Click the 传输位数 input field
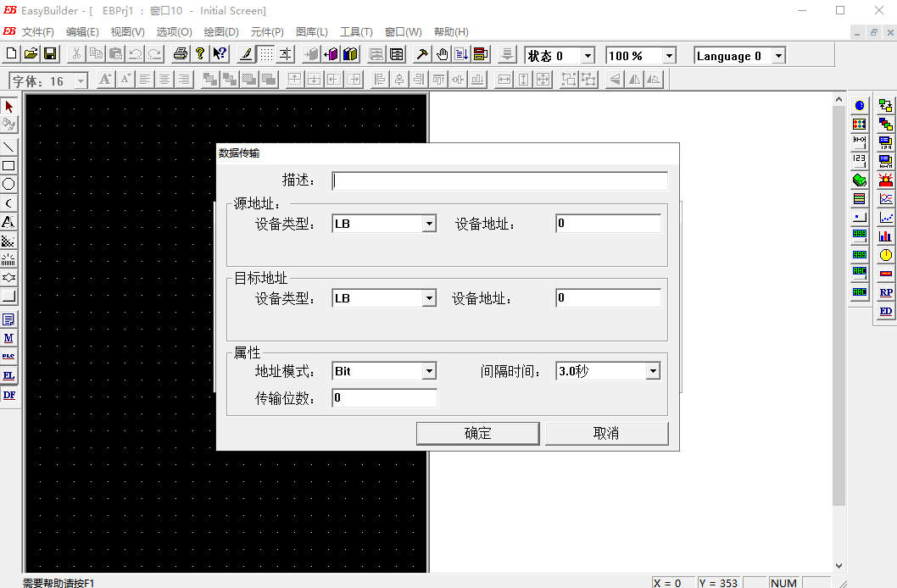Screen dimensions: 897x588 click(x=384, y=397)
